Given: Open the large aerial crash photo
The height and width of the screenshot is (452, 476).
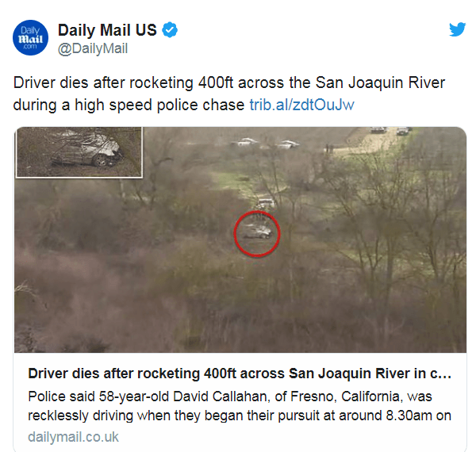Looking at the screenshot, I should 240,239.
